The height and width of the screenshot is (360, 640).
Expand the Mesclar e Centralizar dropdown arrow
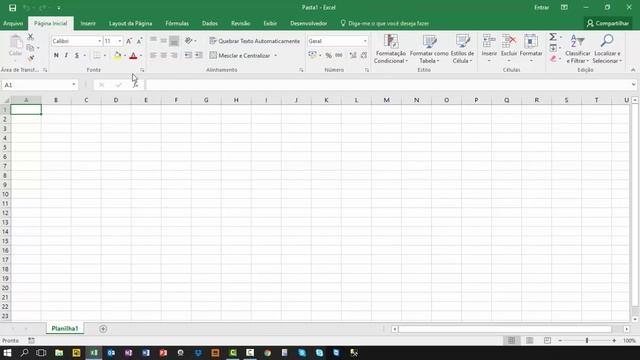coord(276,56)
